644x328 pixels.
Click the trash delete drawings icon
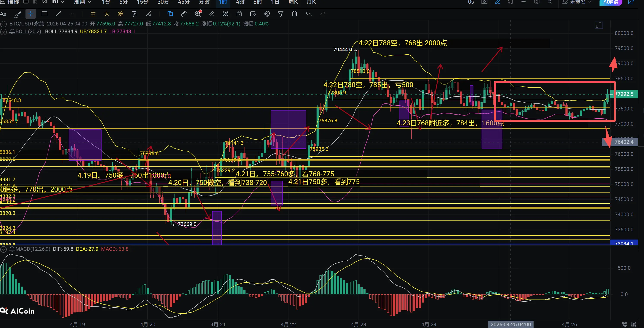point(295,14)
